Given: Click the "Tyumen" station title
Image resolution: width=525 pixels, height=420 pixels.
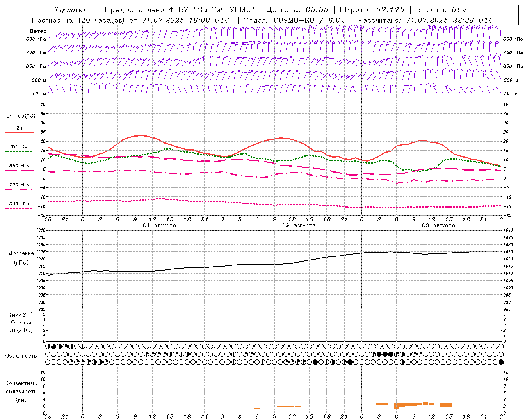Looking at the screenshot, I should tap(71, 10).
